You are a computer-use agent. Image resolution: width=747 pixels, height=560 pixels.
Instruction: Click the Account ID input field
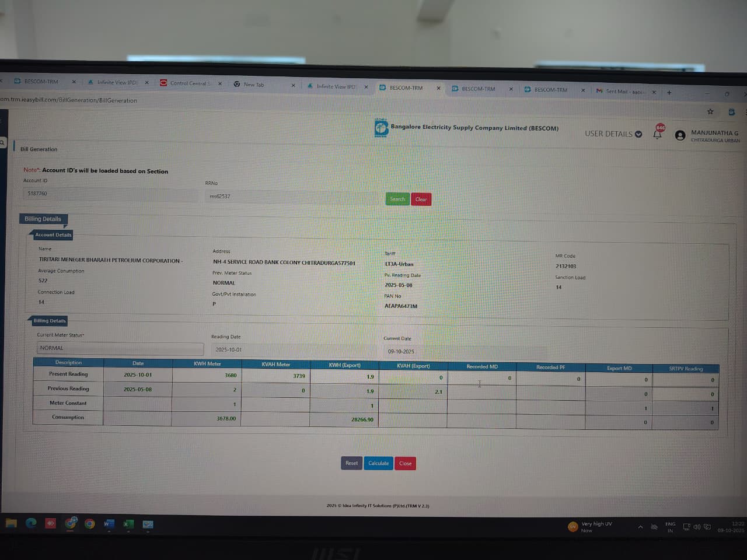click(x=111, y=194)
